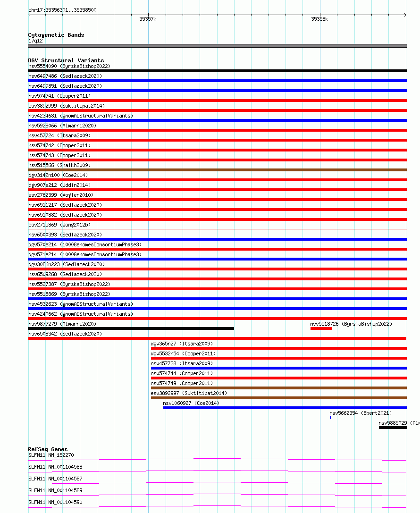The height and width of the screenshot is (513, 420).
Task: Open SLFN11|NM_152270 transcript
Action: point(51,455)
